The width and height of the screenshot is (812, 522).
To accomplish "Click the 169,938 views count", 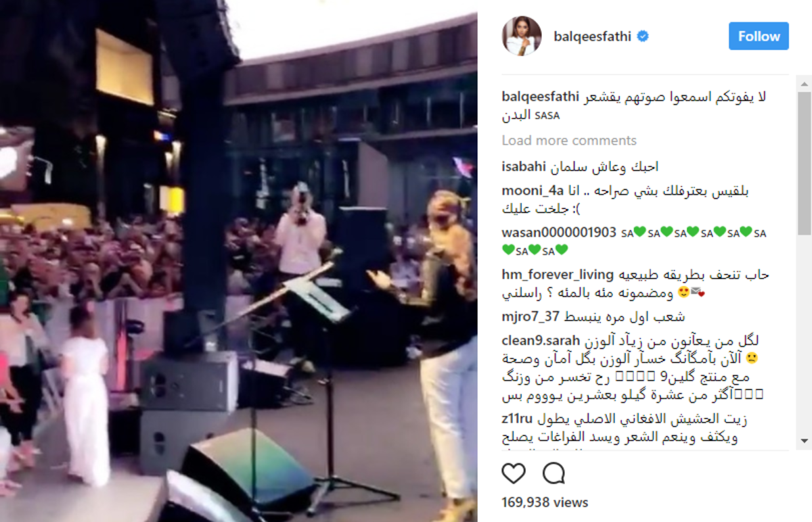I will [x=545, y=502].
